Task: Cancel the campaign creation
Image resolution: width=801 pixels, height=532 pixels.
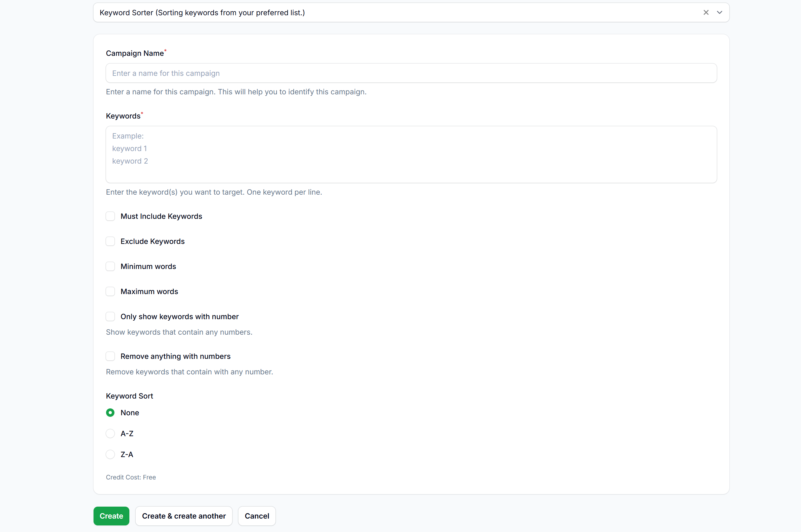Action: [x=257, y=516]
